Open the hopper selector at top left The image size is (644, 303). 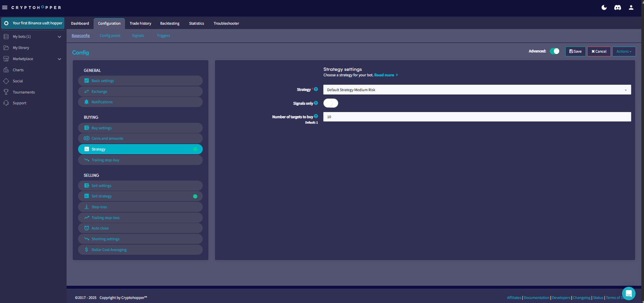coord(33,23)
